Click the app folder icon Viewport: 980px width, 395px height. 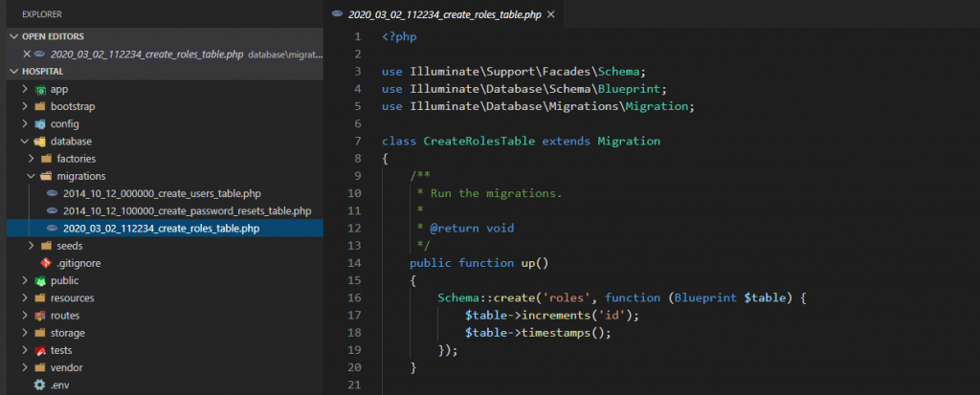coord(40,89)
